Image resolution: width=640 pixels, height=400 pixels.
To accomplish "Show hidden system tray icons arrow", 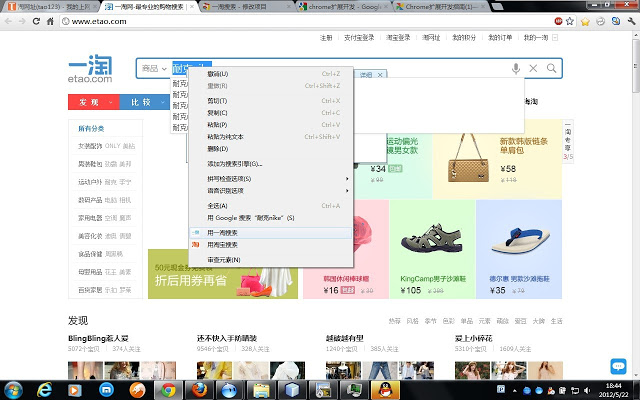I will 514,390.
